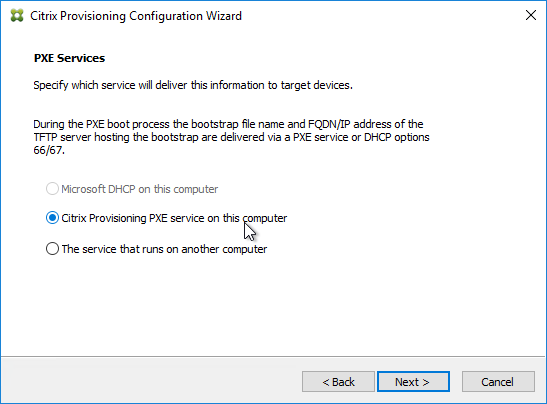Click the 'Microsoft DHCP on this computer' label
547x404 pixels.
click(140, 189)
